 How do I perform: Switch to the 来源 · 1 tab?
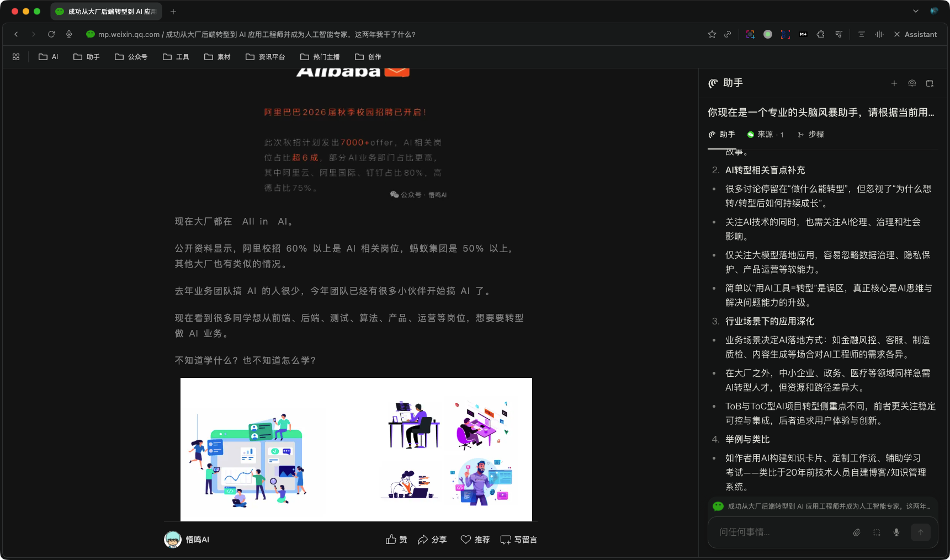coord(766,135)
